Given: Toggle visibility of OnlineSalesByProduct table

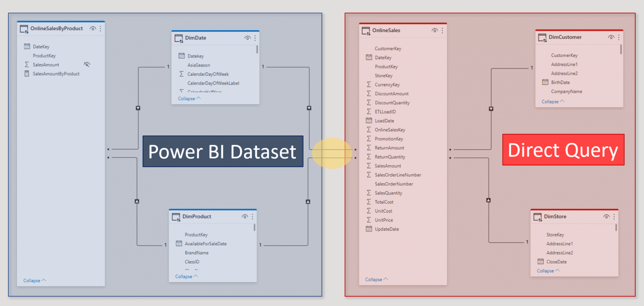Looking at the screenshot, I should pyautogui.click(x=93, y=29).
